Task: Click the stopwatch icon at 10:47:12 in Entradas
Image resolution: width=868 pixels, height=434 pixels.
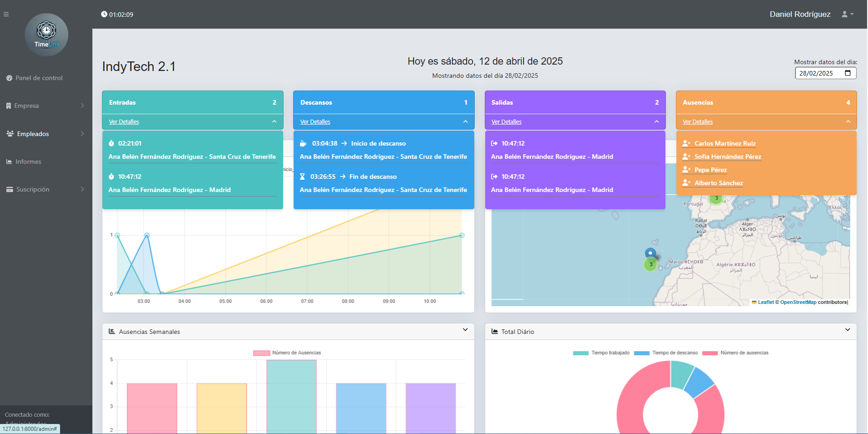Action: coord(112,177)
